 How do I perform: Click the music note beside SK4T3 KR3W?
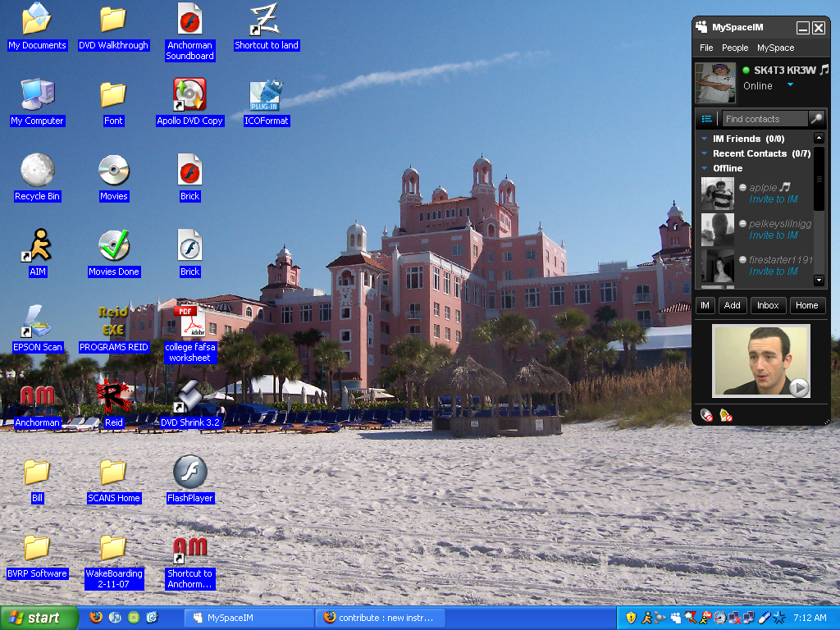tap(822, 70)
